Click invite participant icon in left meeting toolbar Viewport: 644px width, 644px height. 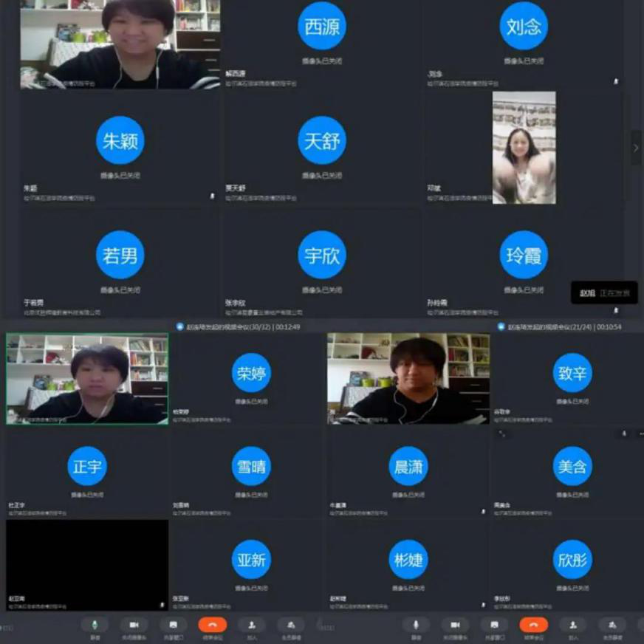tap(252, 625)
